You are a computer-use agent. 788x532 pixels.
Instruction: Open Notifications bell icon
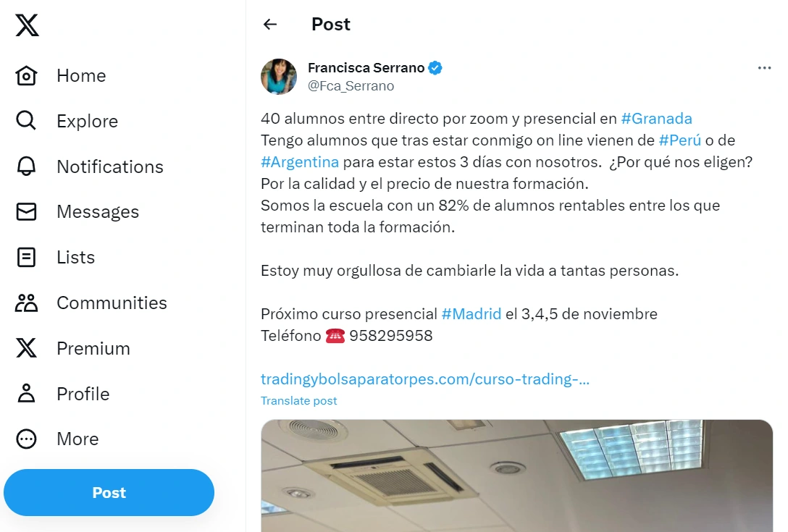[x=26, y=166]
